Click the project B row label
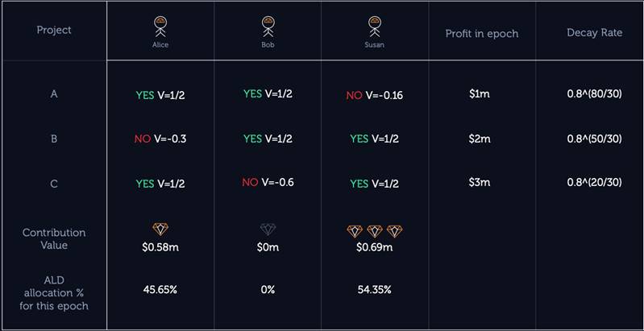 [x=54, y=139]
